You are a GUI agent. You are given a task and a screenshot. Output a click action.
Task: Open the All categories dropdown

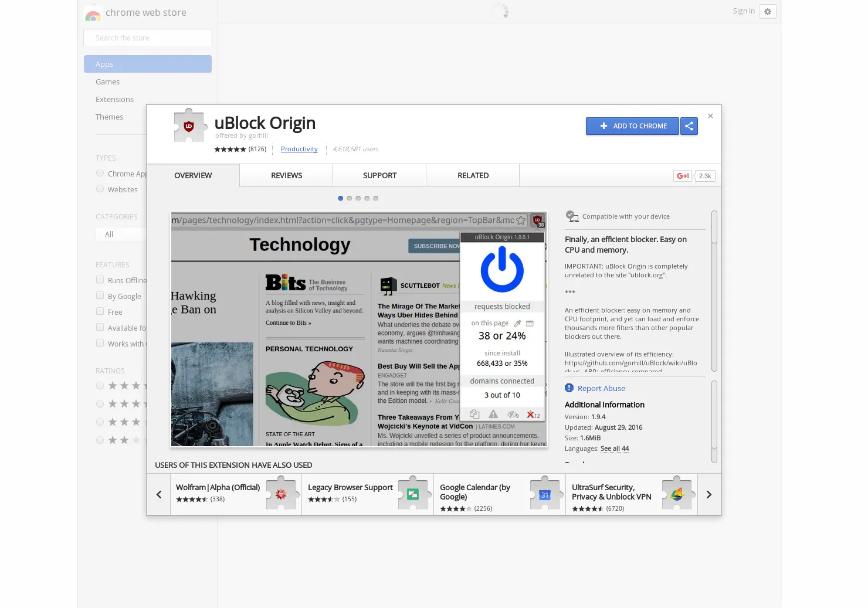(x=121, y=235)
